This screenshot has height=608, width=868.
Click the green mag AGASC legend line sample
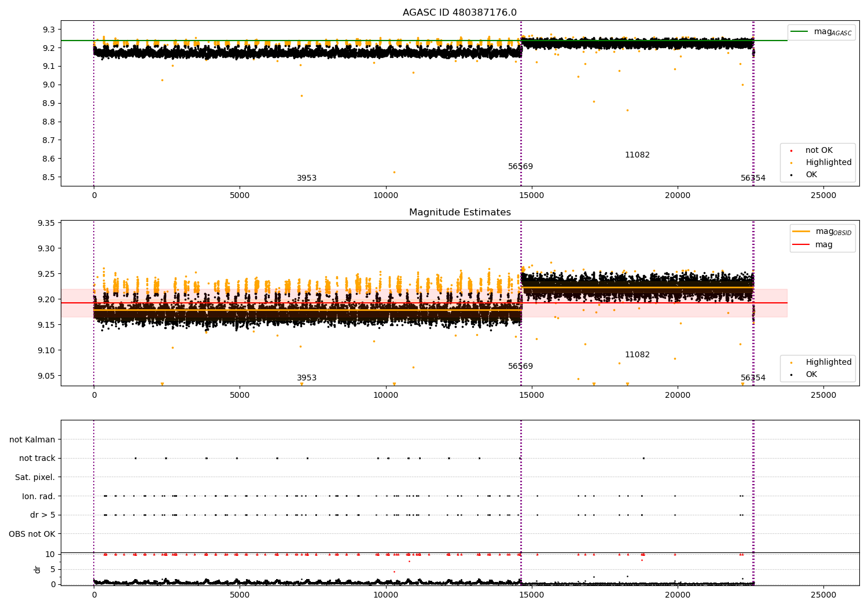pyautogui.click(x=799, y=32)
